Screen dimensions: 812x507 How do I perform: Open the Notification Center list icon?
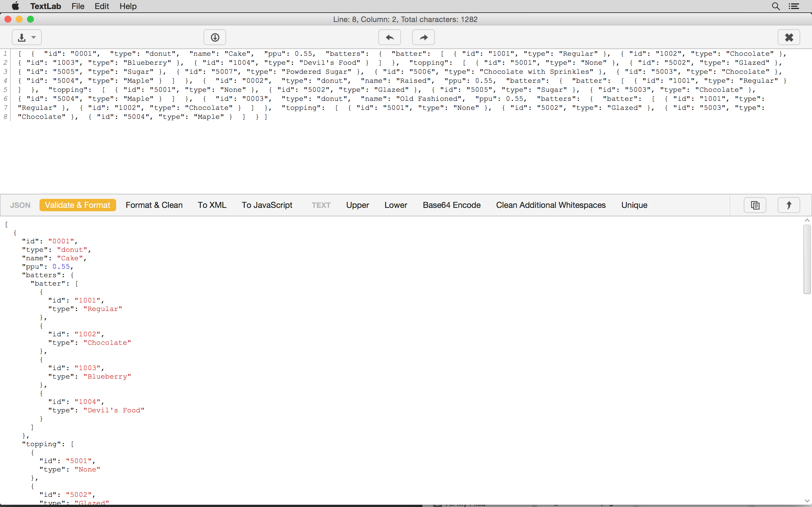pyautogui.click(x=794, y=6)
